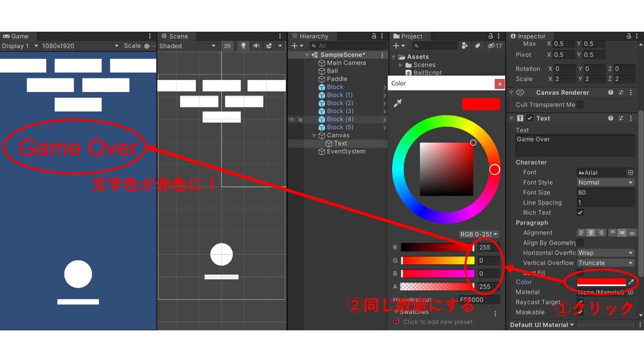
Task: Enable the Align By Geometry checkbox
Action: [x=580, y=243]
